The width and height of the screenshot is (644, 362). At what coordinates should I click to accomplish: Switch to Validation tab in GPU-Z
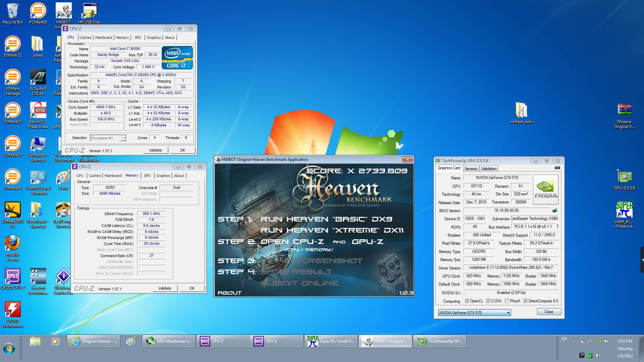pos(489,169)
